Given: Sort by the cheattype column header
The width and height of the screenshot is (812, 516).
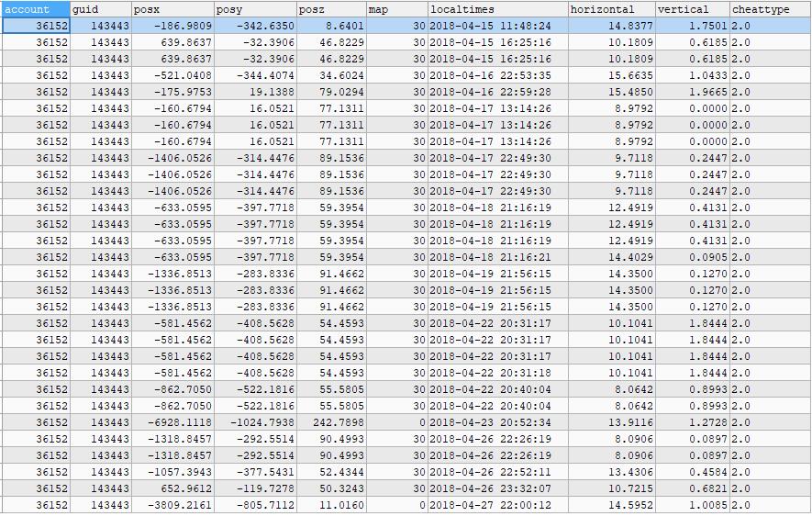Looking at the screenshot, I should [x=769, y=9].
